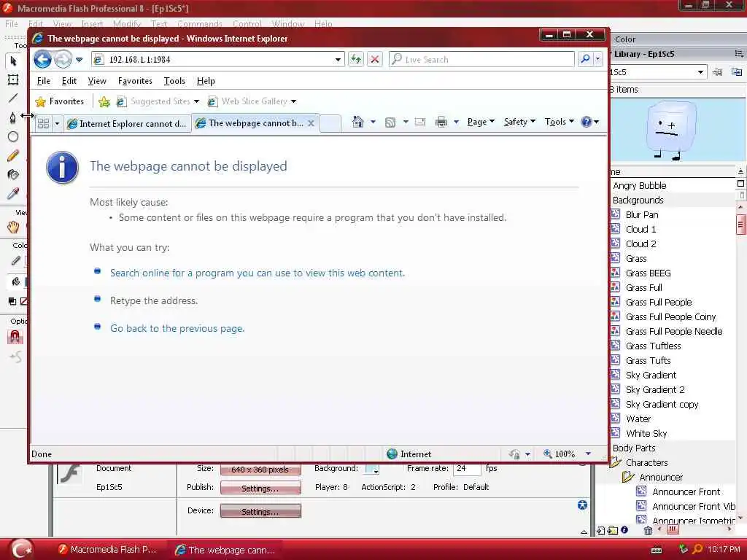
Task: Click the Library properties info icon
Action: point(624,529)
